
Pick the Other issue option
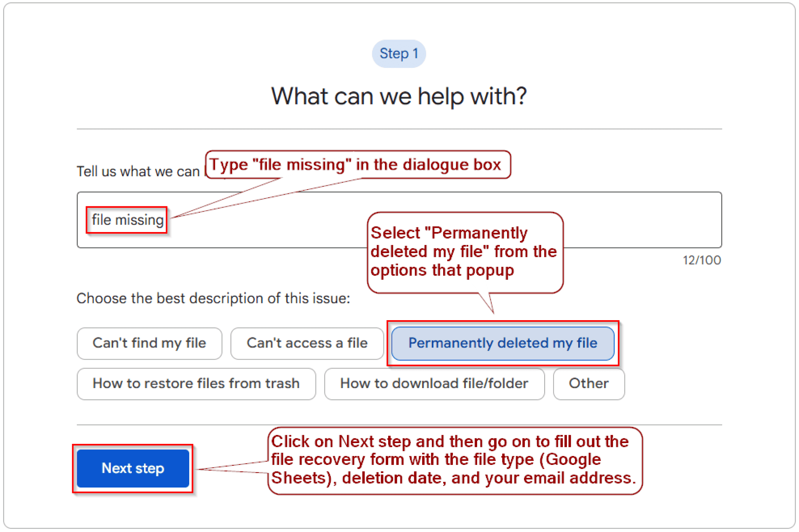[588, 383]
